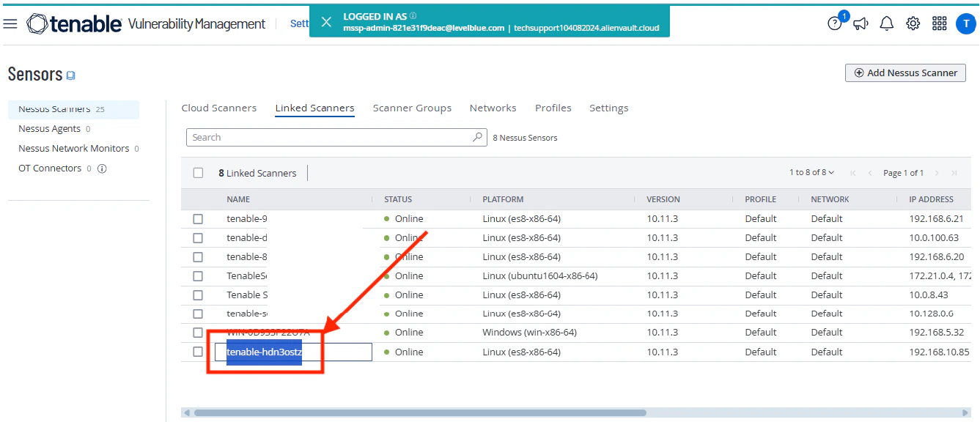This screenshot has height=422, width=980.
Task: Go to the next page arrow
Action: 937,173
